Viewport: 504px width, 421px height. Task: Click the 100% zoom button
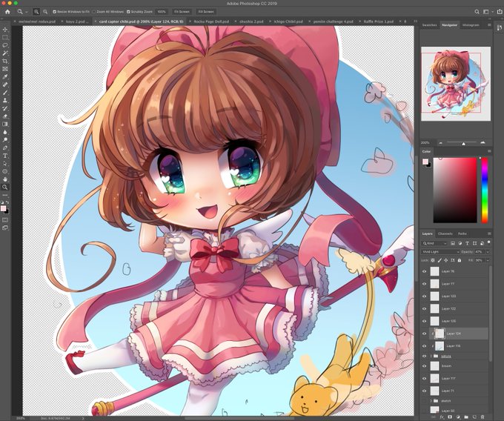(x=162, y=12)
